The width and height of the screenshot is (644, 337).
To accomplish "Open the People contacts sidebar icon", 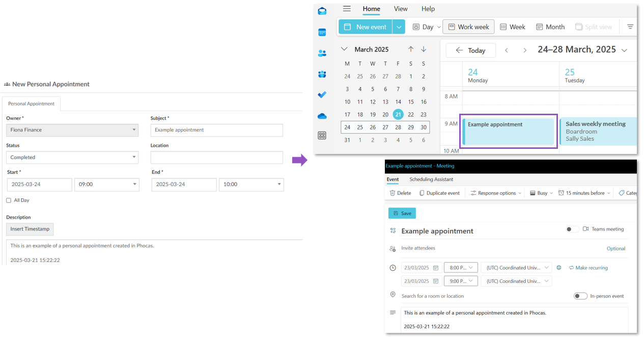I will tap(322, 53).
